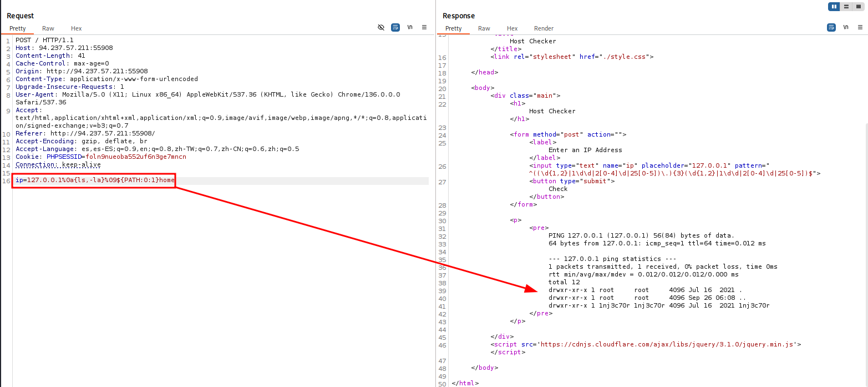Click the 'Check' button text line
This screenshot has height=387, width=868.
pos(558,189)
